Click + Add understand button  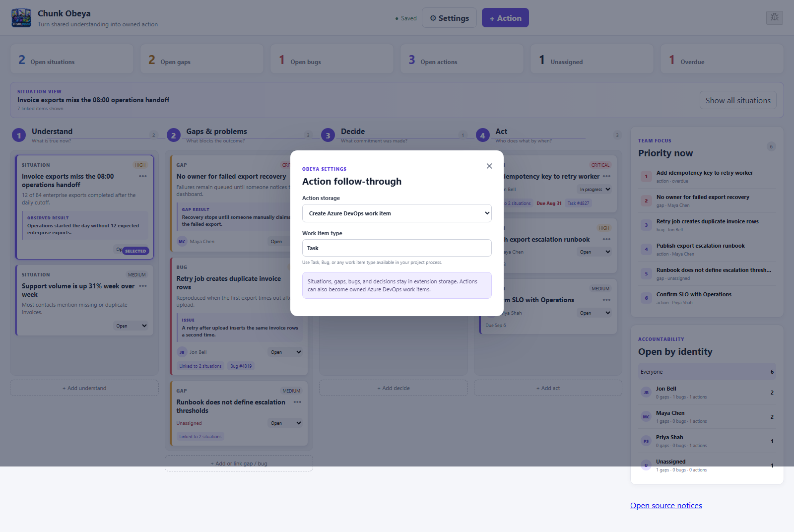point(84,388)
